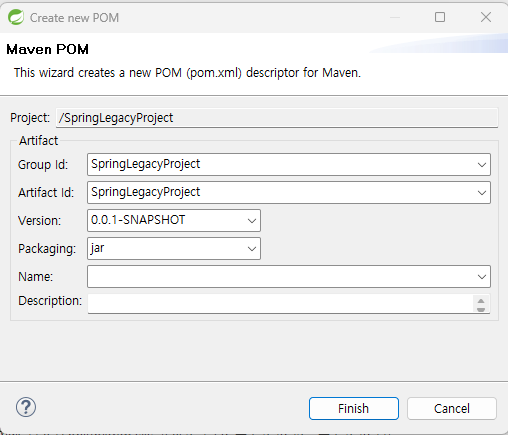Image resolution: width=508 pixels, height=435 pixels.
Task: Open the help question mark icon
Action: click(26, 407)
